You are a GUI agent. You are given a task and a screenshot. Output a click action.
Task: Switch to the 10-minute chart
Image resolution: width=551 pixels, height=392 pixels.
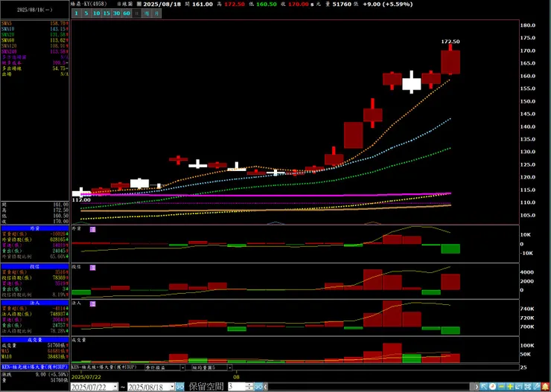click(x=96, y=13)
